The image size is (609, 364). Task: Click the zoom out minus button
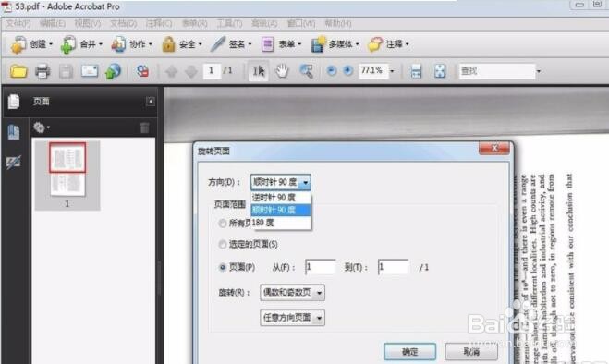point(331,71)
